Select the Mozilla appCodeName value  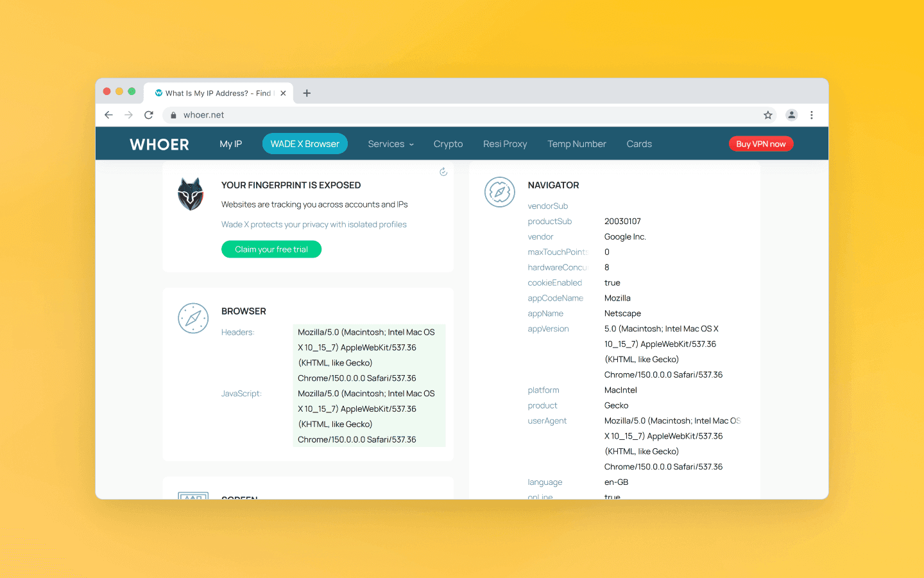617,298
